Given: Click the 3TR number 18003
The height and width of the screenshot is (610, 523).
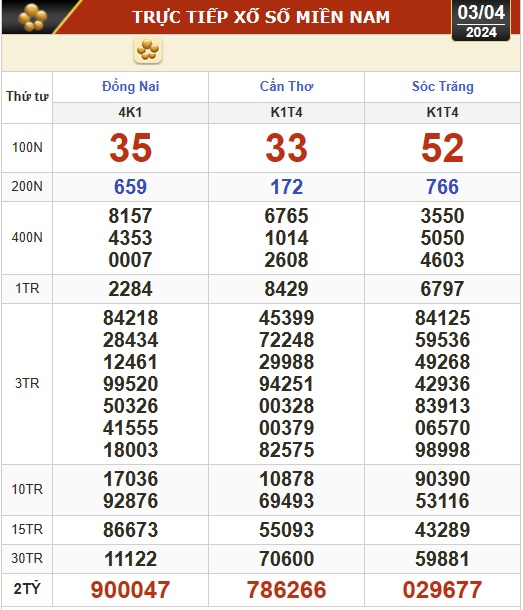Looking at the screenshot, I should tap(131, 450).
